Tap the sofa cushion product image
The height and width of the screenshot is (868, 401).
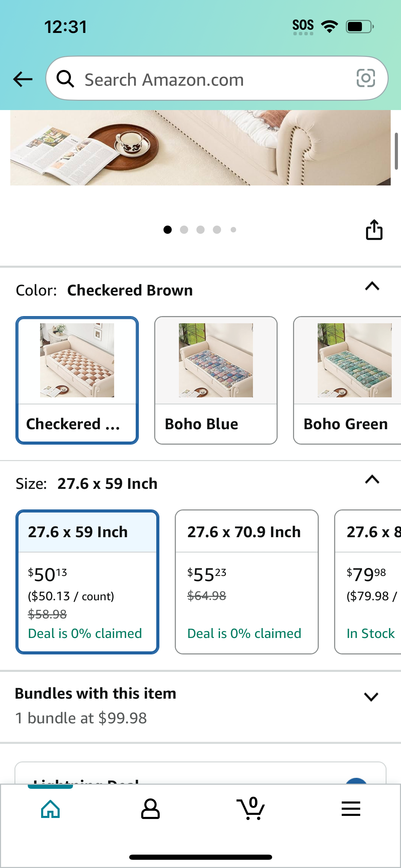200,148
